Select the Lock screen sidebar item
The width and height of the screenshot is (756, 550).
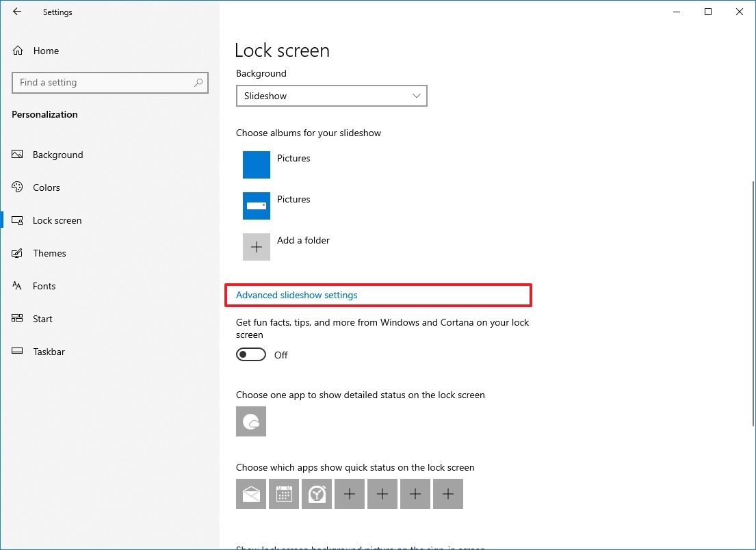(57, 220)
